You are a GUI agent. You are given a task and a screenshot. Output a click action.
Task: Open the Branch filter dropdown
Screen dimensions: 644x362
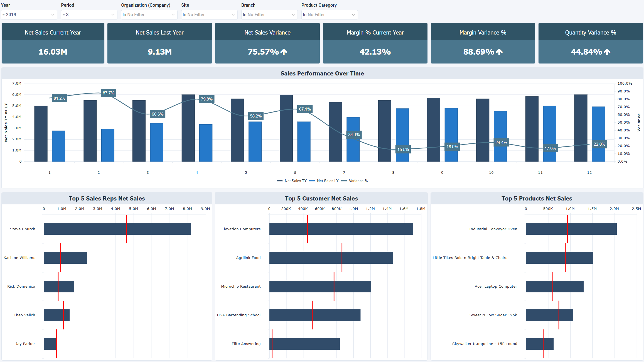pos(269,14)
